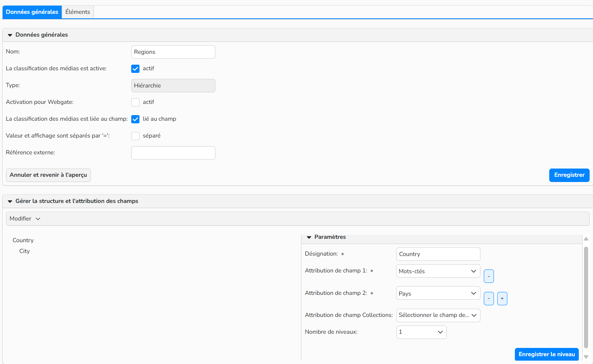Click the Paramètres panel scrollbar up arrow

click(x=586, y=239)
